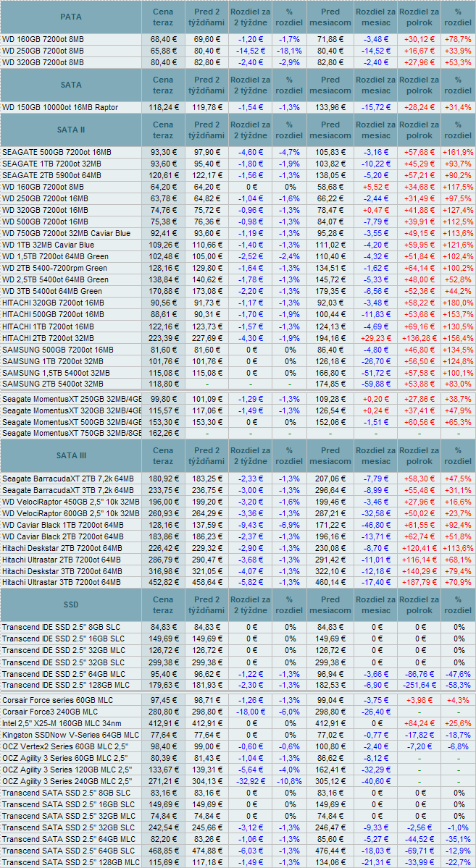Click price 68,40 € for WD 160GB PATA
The image size is (476, 868).
164,40
